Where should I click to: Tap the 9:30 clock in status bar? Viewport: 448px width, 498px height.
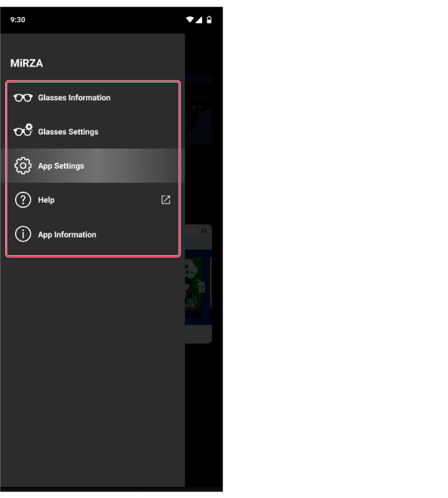(x=18, y=20)
